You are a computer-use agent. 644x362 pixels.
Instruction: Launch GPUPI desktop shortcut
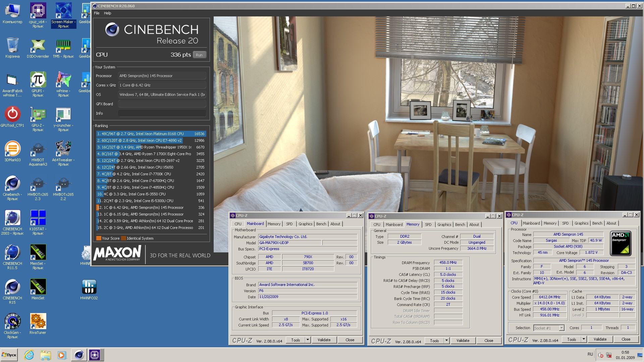[x=38, y=84]
